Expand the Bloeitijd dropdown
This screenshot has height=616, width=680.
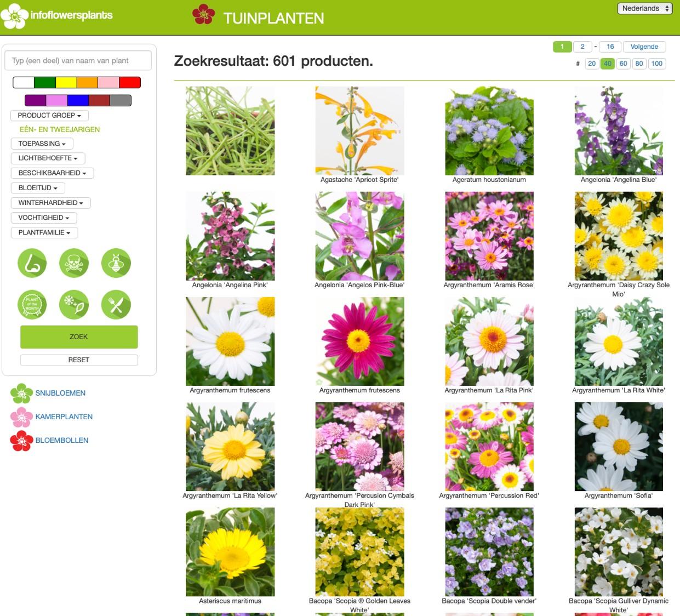click(x=38, y=188)
